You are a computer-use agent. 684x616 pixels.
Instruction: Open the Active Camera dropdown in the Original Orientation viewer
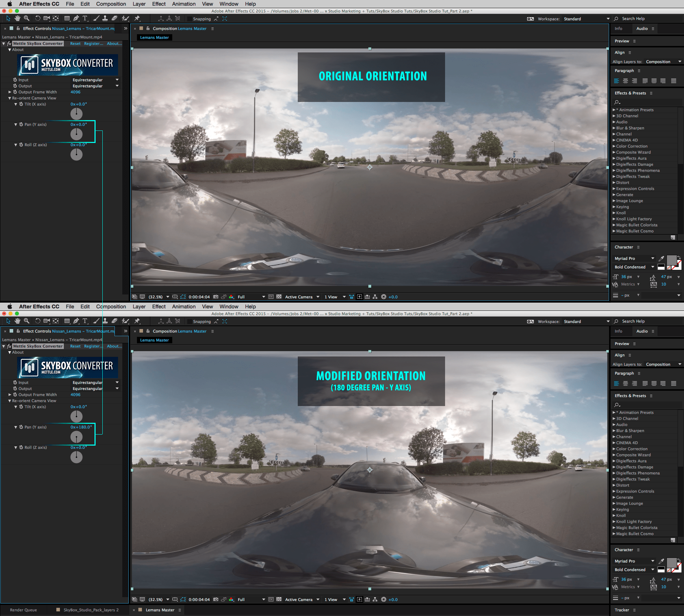click(x=302, y=297)
